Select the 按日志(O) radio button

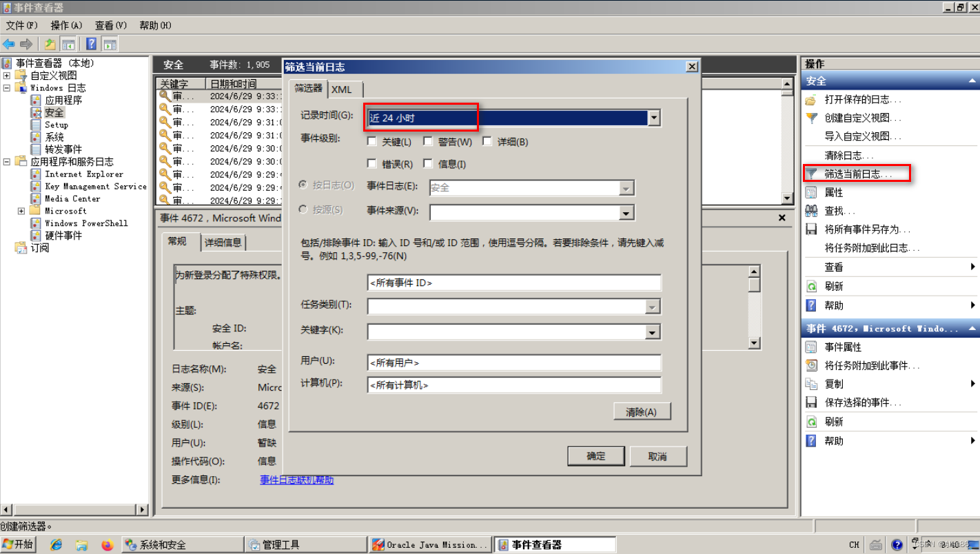[x=303, y=185]
